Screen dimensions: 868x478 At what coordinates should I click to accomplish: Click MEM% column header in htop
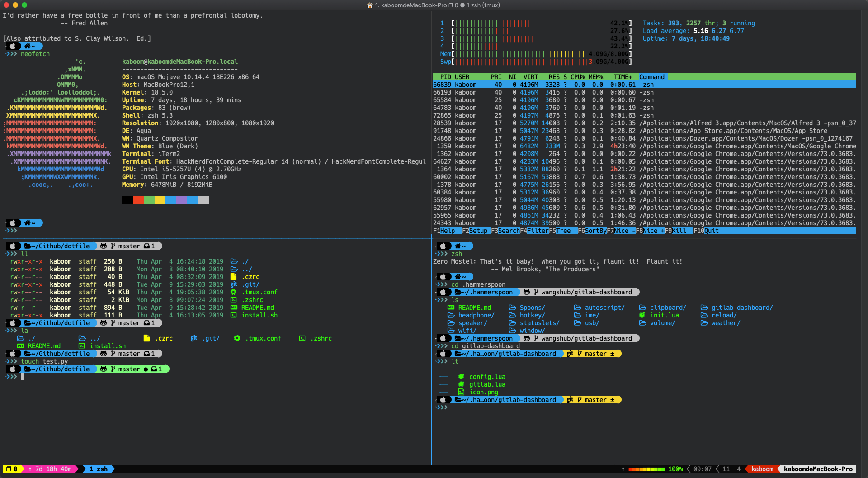[x=596, y=77]
